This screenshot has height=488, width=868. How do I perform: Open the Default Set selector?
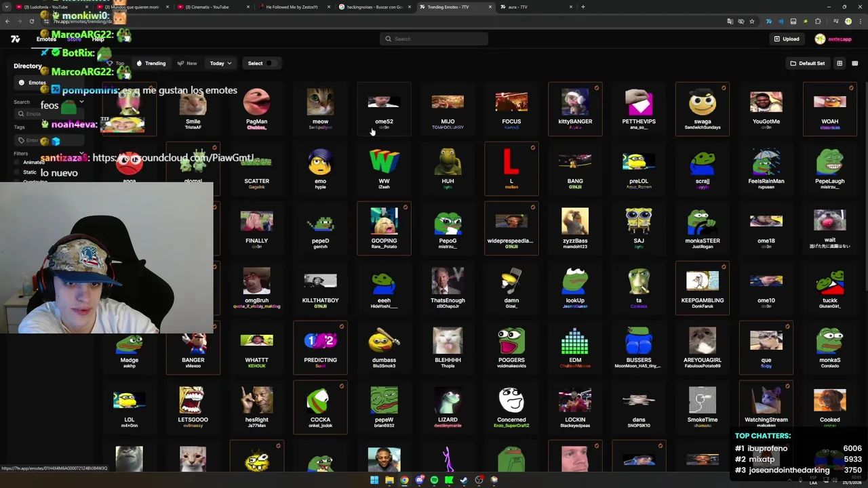click(x=807, y=63)
